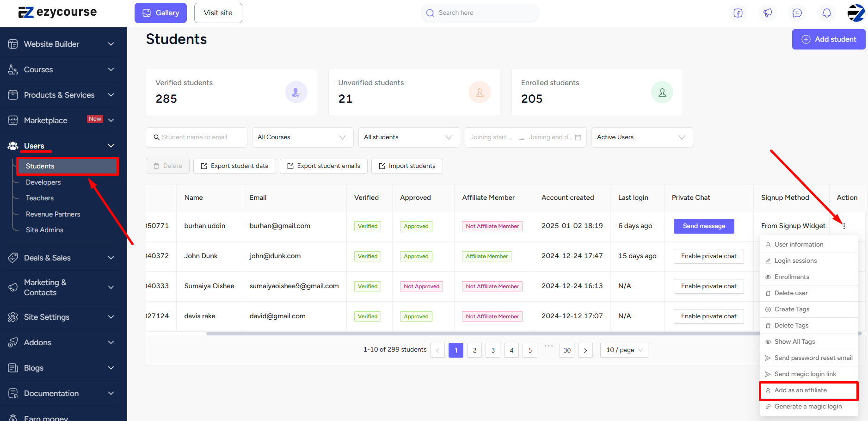Select Teachers in the sidebar

40,198
